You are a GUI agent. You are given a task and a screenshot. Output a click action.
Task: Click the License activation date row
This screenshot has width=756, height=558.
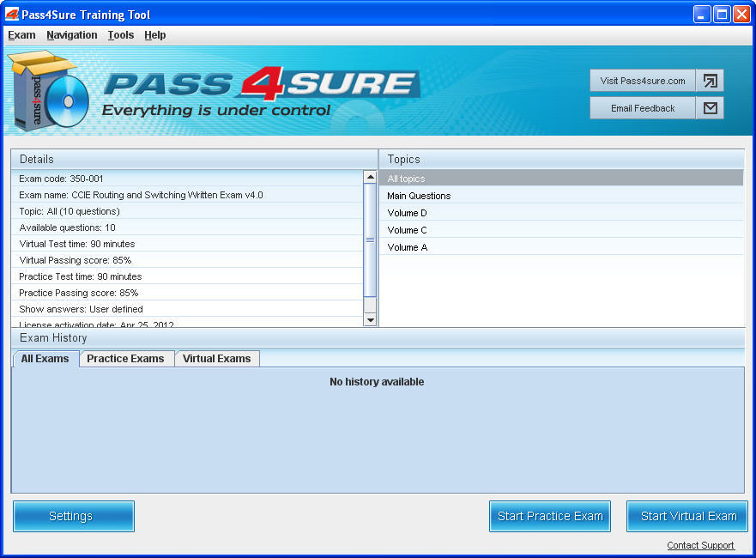(x=187, y=323)
